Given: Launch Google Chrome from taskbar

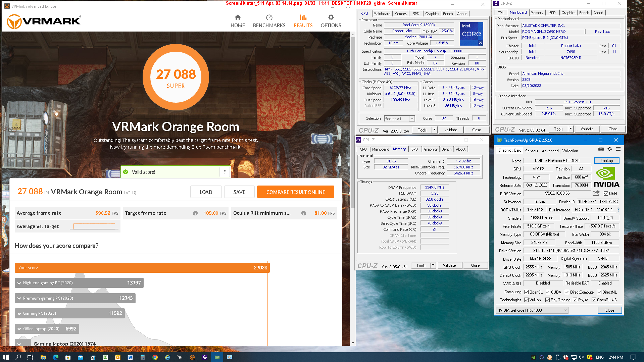Looking at the screenshot, I should click(x=155, y=357).
